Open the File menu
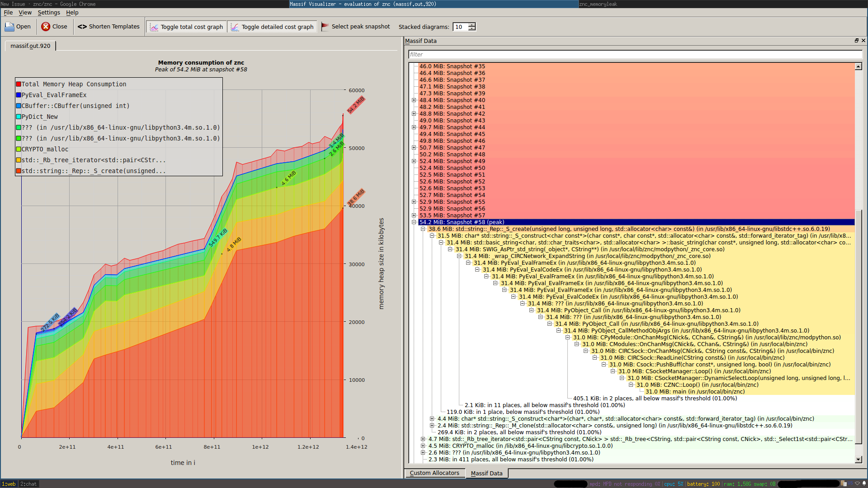Viewport: 868px width, 488px height. 8,13
